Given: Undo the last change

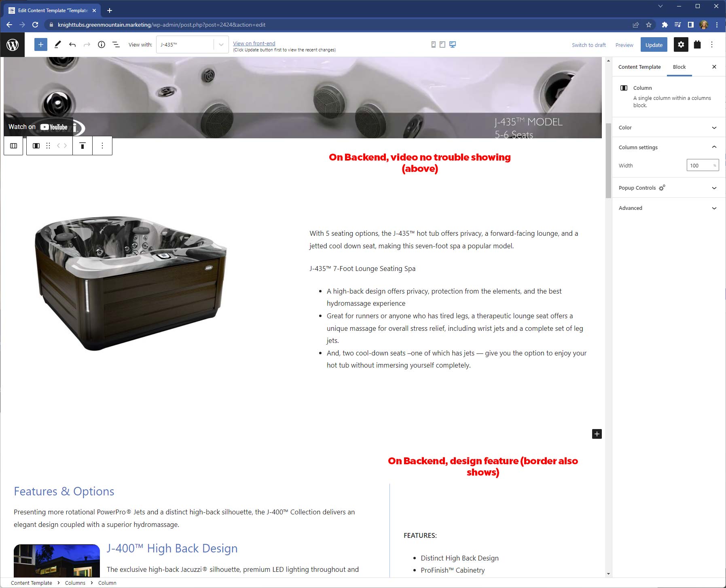Looking at the screenshot, I should tap(72, 44).
